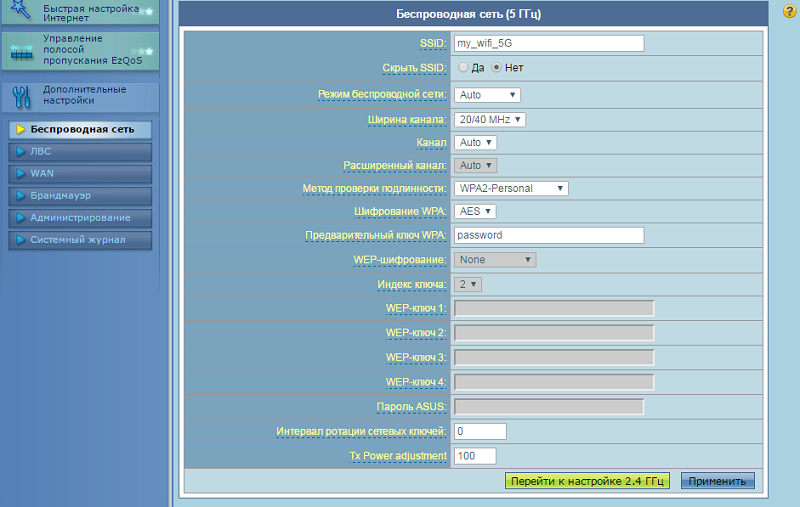
Task: Expand the WPA2-Personal authentication method dropdown
Action: point(511,188)
